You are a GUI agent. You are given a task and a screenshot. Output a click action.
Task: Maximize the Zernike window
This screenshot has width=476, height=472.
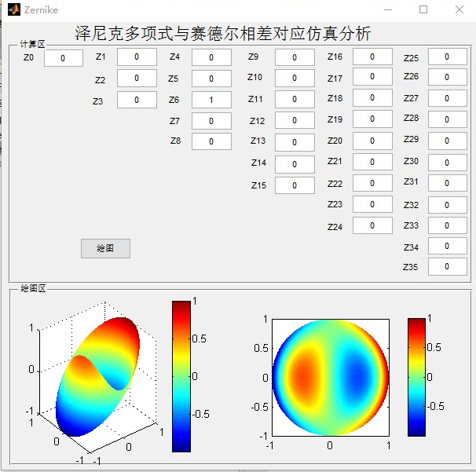423,9
